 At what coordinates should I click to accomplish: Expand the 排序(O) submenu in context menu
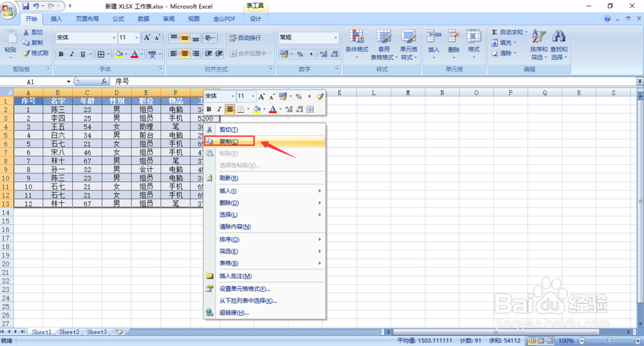pyautogui.click(x=319, y=239)
